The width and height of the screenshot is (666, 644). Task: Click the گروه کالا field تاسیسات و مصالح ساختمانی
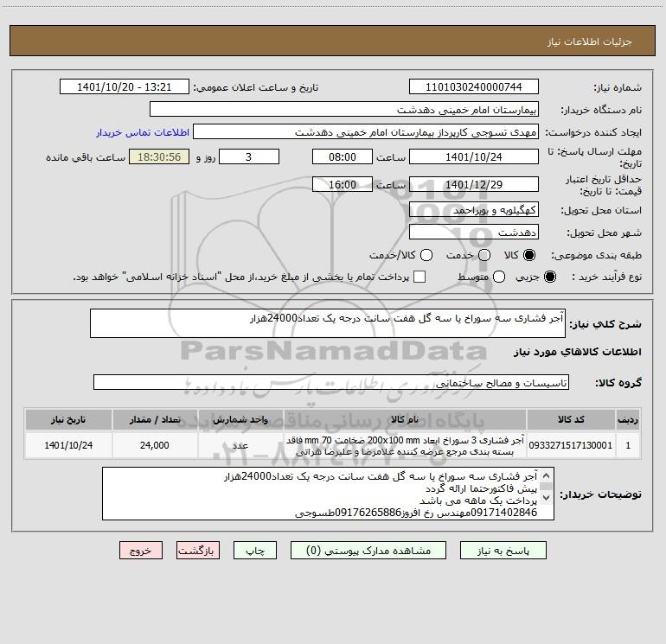(x=331, y=382)
